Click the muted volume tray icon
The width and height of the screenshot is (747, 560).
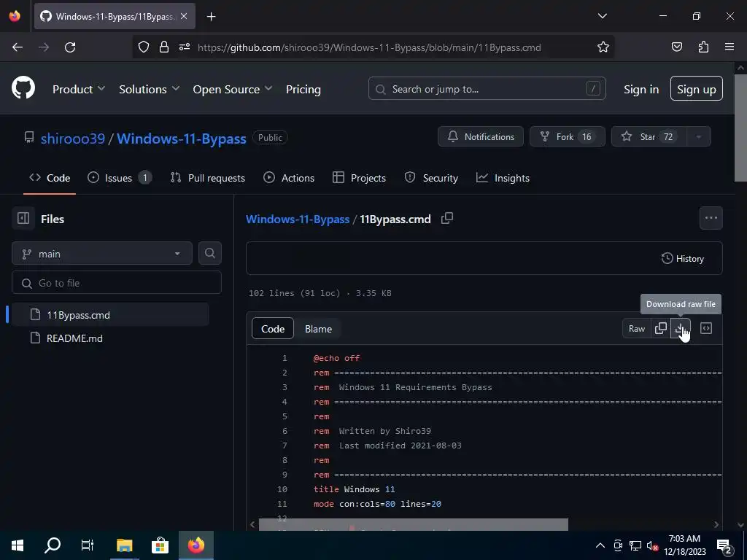point(652,545)
